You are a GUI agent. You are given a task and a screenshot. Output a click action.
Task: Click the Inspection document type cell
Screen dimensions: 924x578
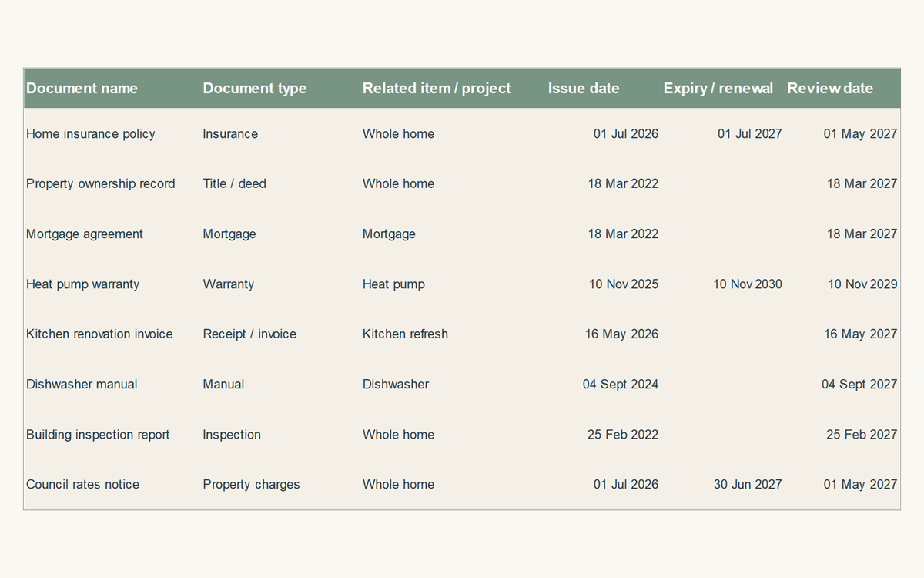point(232,434)
